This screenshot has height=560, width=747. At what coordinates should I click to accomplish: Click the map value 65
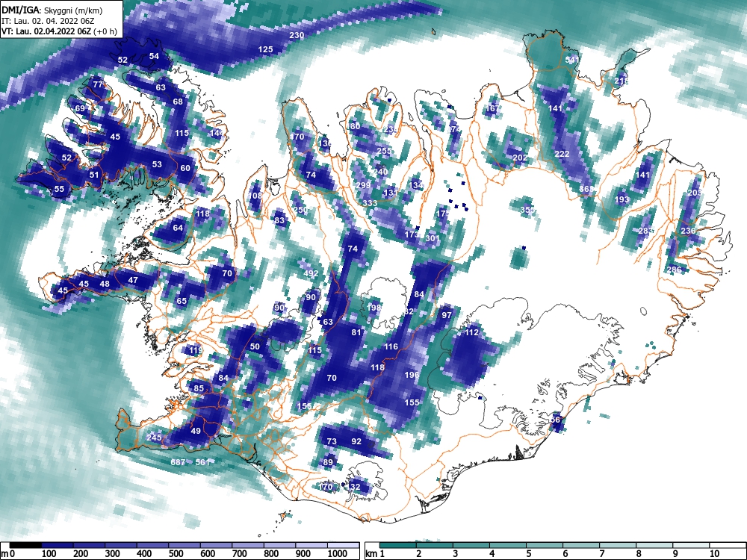182,301
